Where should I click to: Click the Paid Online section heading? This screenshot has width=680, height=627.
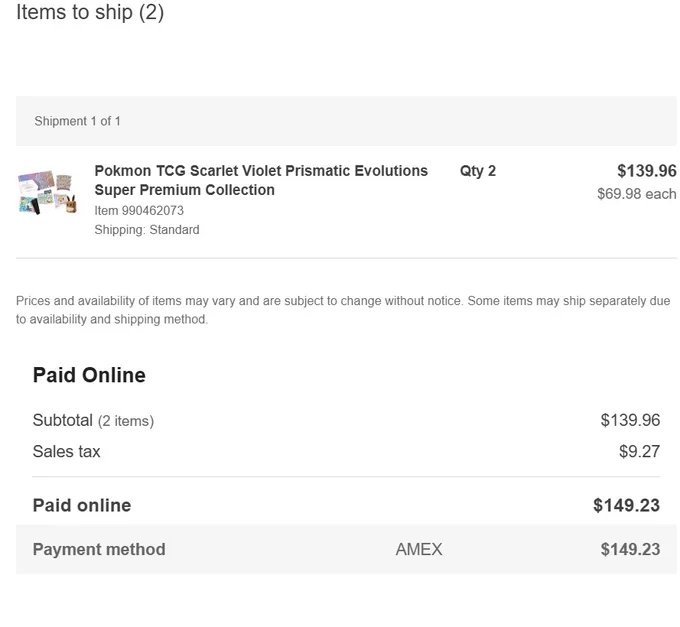pyautogui.click(x=89, y=375)
